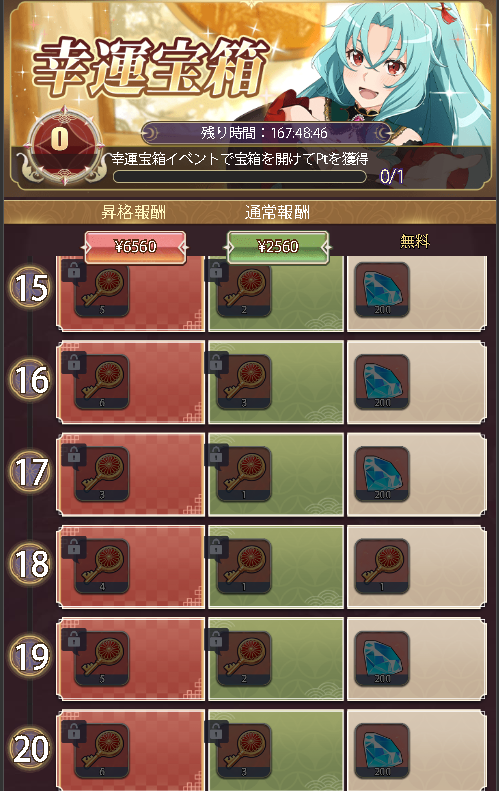Click the event points progress bar
This screenshot has height=791, width=499.
point(240,177)
